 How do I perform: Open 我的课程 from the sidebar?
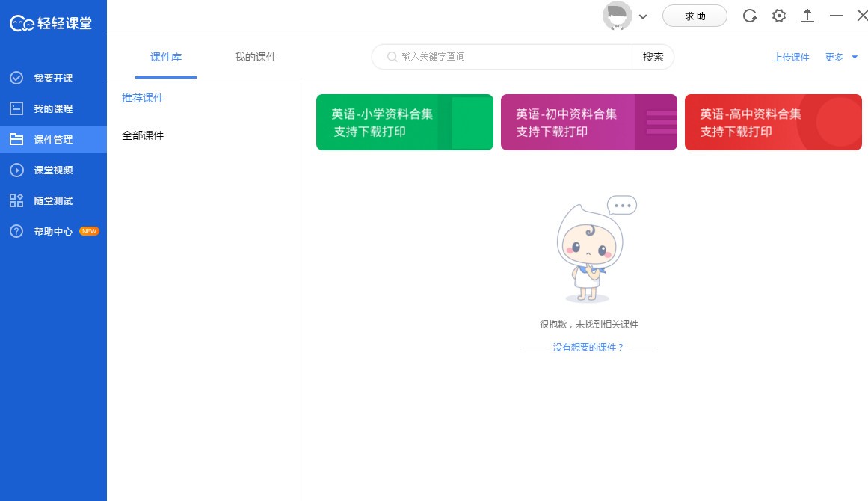tap(16, 108)
